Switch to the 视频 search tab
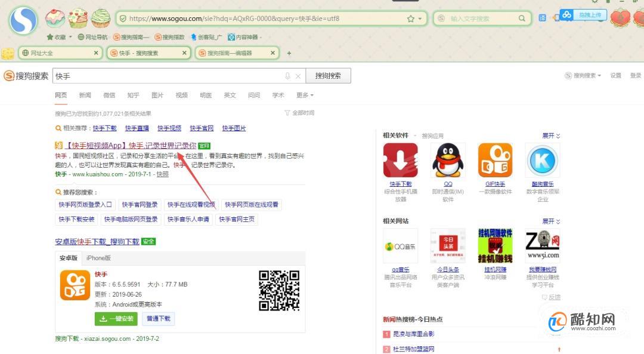 pyautogui.click(x=181, y=96)
